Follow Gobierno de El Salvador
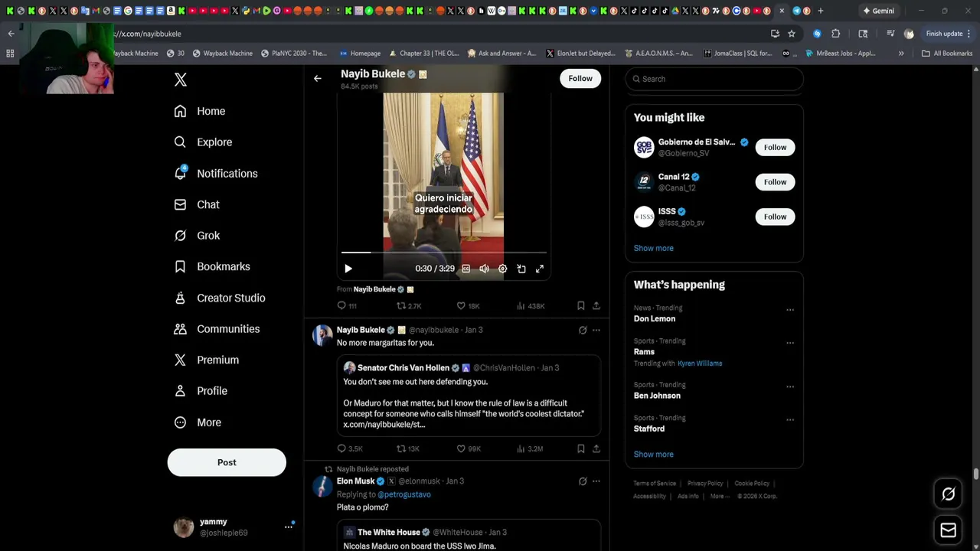 point(775,147)
